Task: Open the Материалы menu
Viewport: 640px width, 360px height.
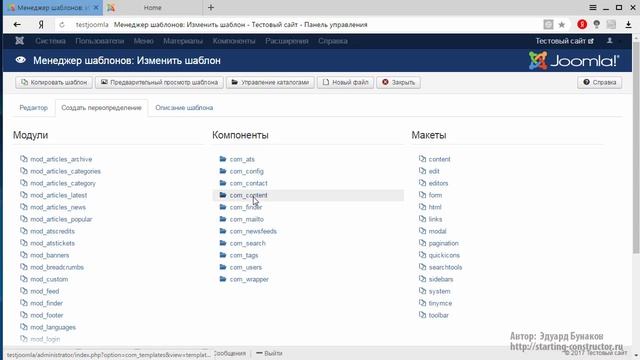Action: pyautogui.click(x=183, y=41)
